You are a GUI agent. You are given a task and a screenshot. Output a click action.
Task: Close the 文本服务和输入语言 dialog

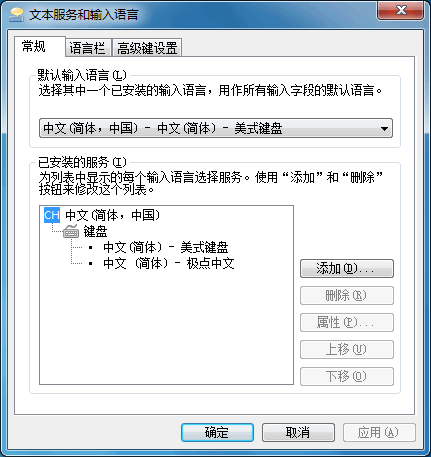(401, 10)
